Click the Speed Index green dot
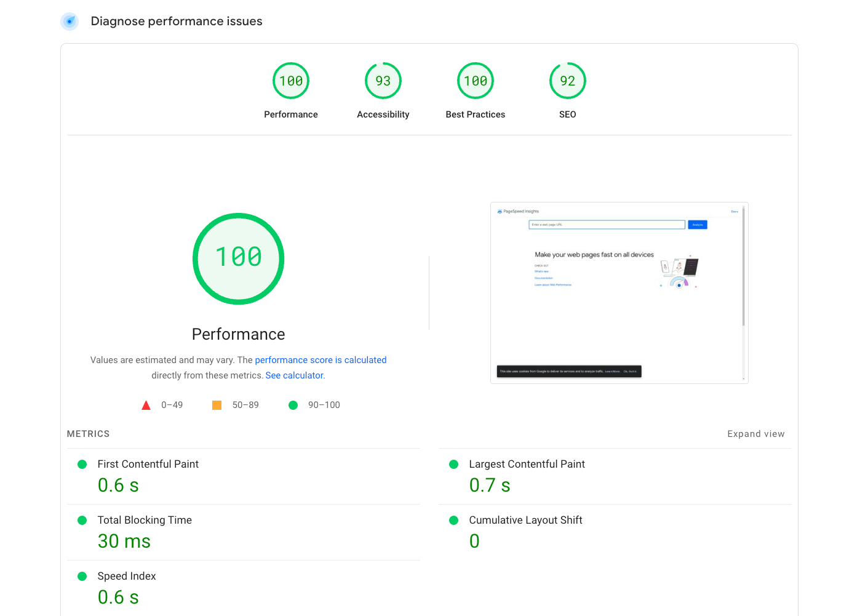Image resolution: width=852 pixels, height=616 pixels. point(82,577)
